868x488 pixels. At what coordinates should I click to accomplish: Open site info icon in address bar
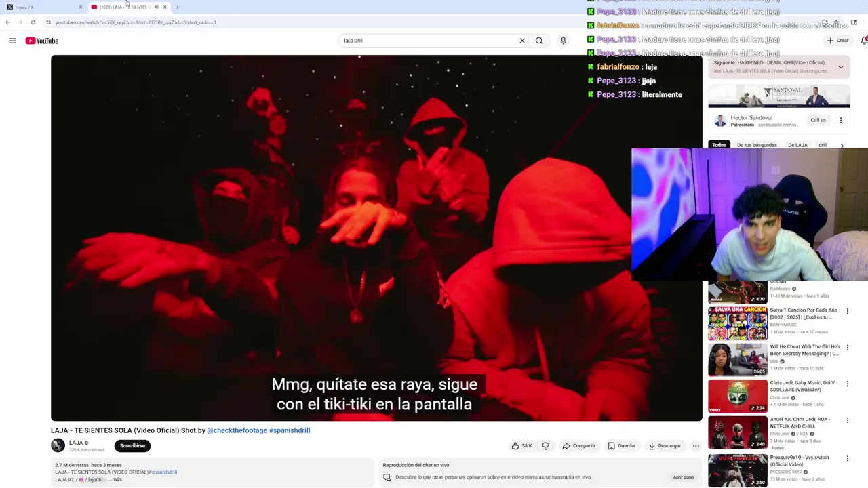[48, 22]
